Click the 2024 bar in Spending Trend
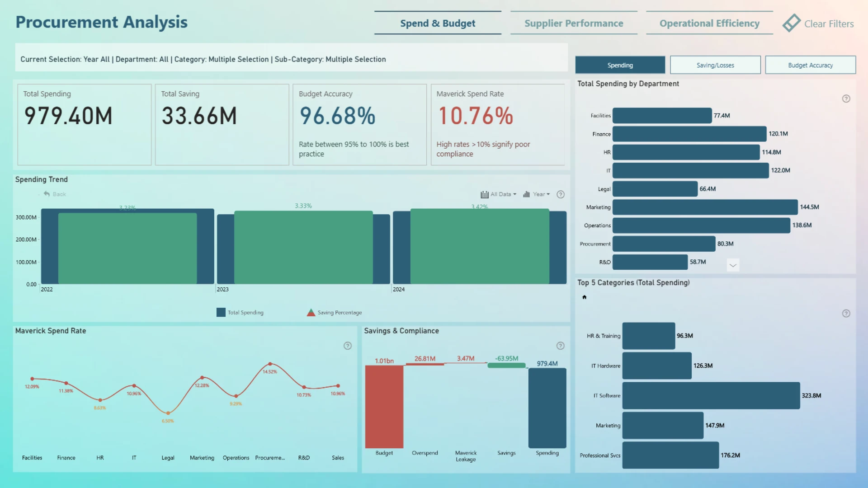Viewport: 868px width, 488px height. tap(480, 246)
